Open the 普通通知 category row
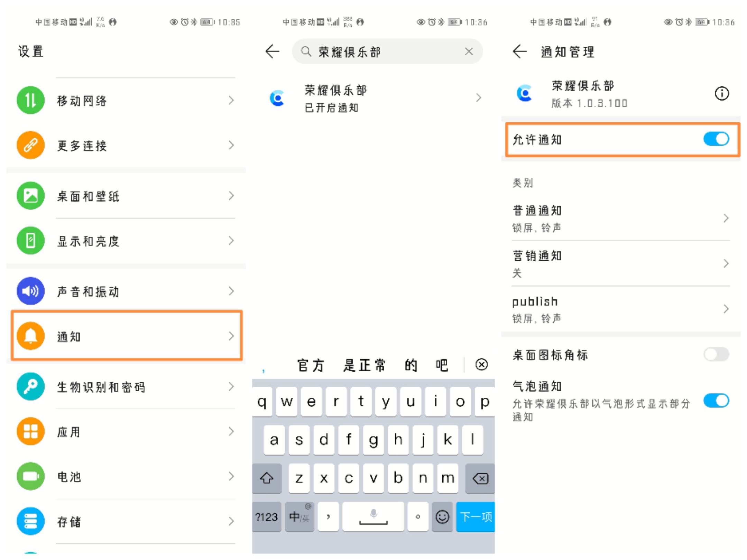 (621, 218)
